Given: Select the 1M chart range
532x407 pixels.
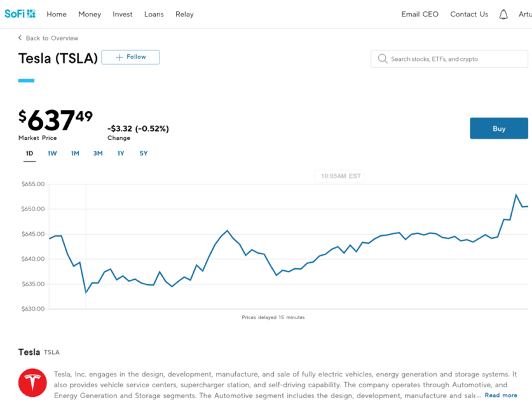Looking at the screenshot, I should 75,153.
